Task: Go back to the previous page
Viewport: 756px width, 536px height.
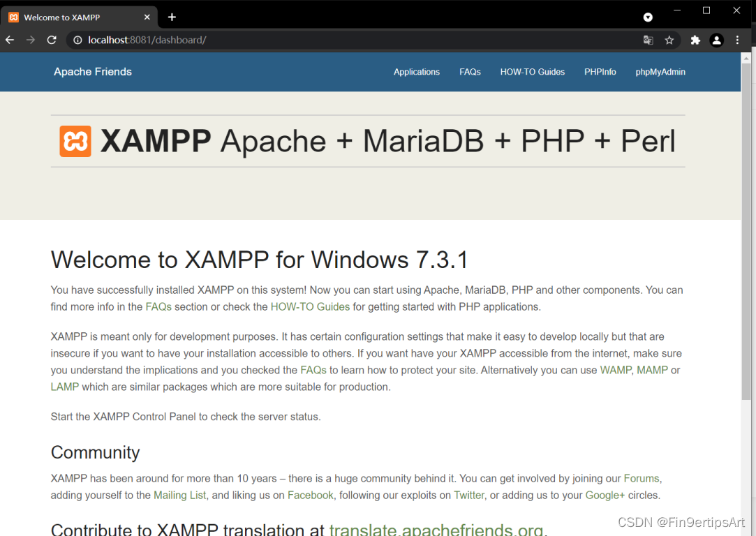Action: [x=10, y=40]
